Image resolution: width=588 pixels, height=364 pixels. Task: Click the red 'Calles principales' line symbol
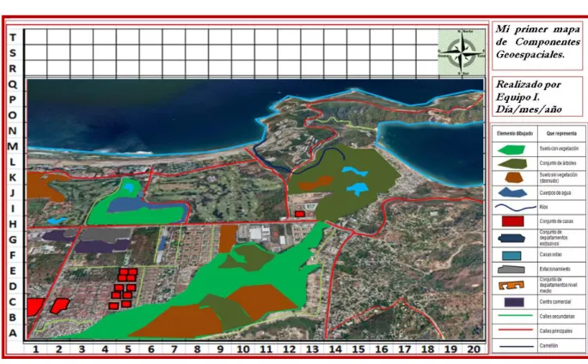pyautogui.click(x=515, y=330)
